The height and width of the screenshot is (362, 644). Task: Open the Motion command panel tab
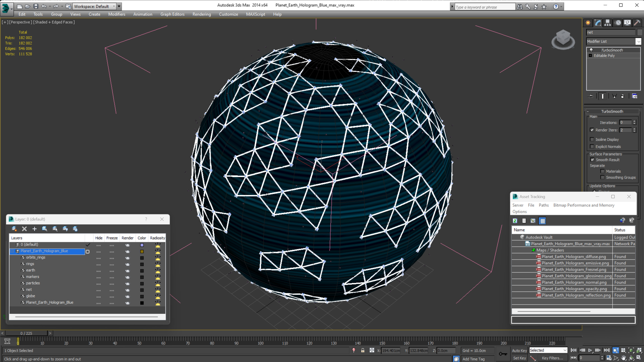click(618, 23)
